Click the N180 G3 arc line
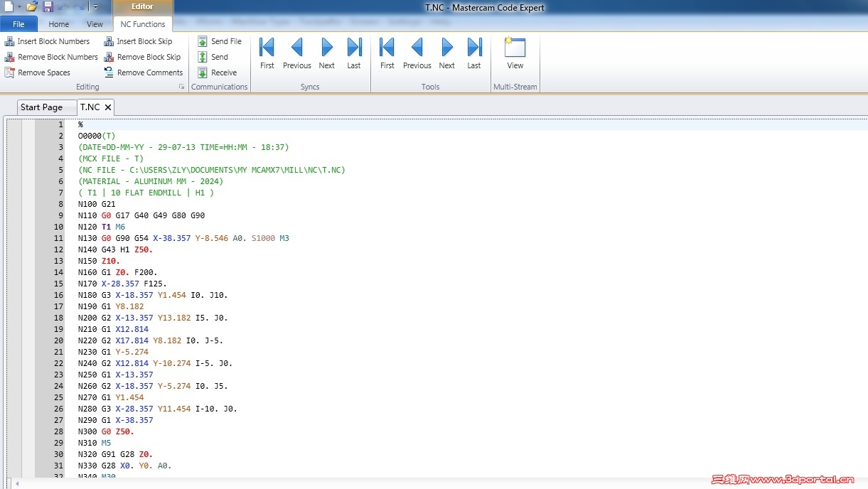 [153, 295]
